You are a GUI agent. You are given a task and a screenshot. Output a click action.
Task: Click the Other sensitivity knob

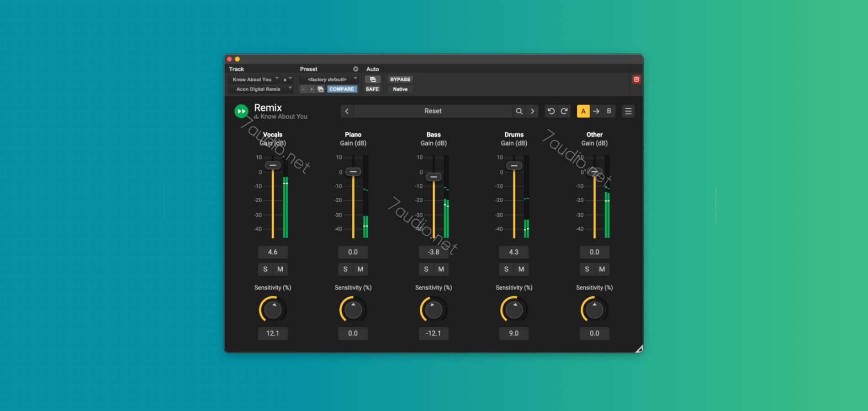point(594,310)
